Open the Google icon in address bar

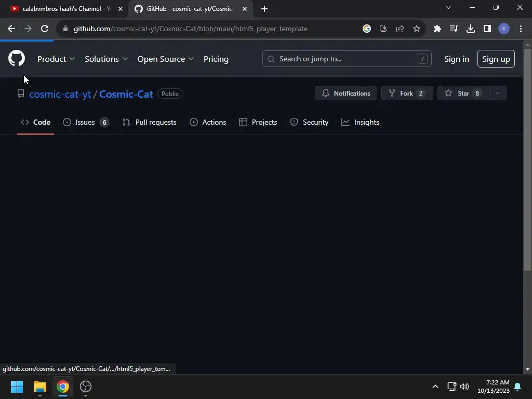[366, 29]
